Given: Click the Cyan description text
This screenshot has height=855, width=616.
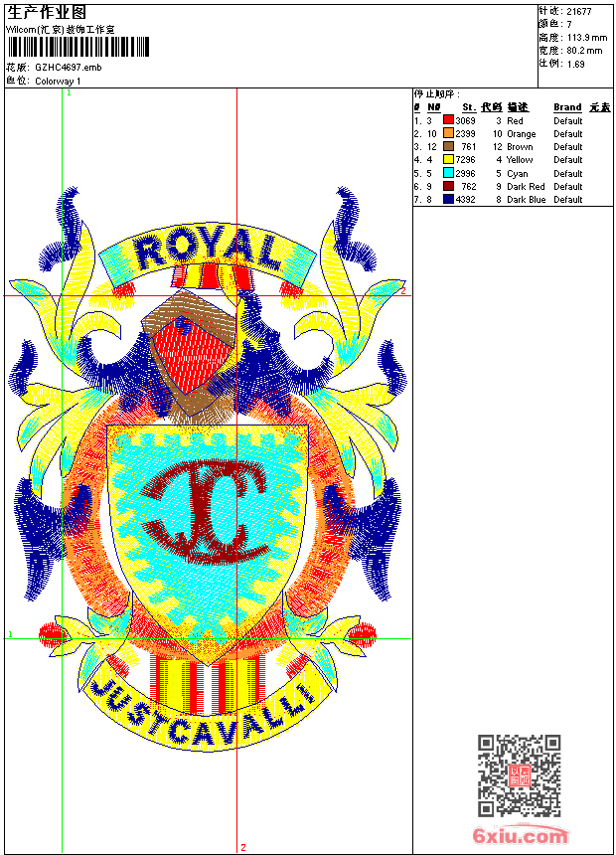Looking at the screenshot, I should [518, 173].
